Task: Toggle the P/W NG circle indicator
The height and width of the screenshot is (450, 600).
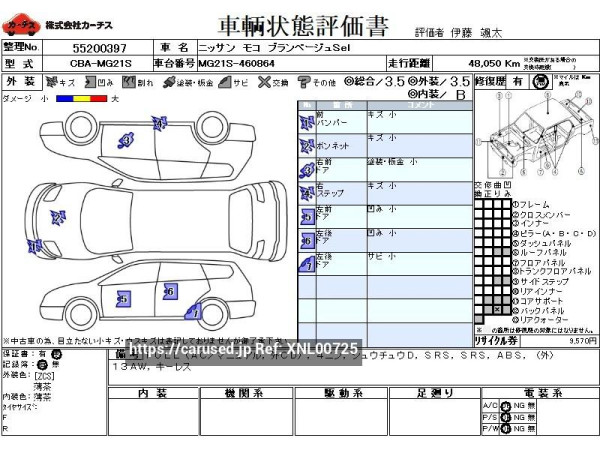Action: 506,428
